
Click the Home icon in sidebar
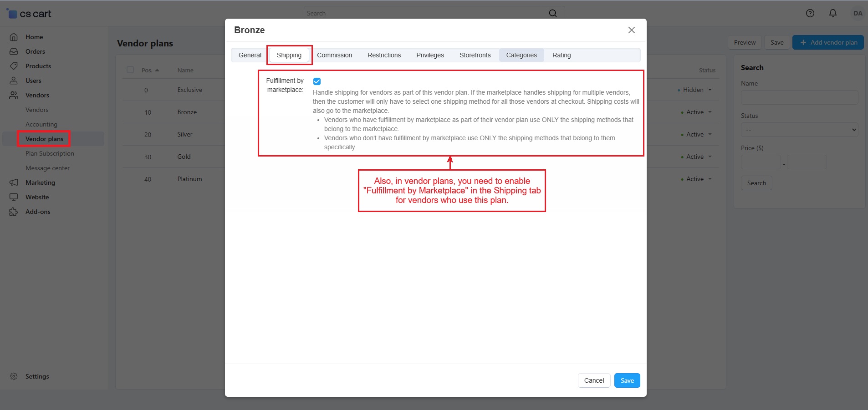point(14,37)
